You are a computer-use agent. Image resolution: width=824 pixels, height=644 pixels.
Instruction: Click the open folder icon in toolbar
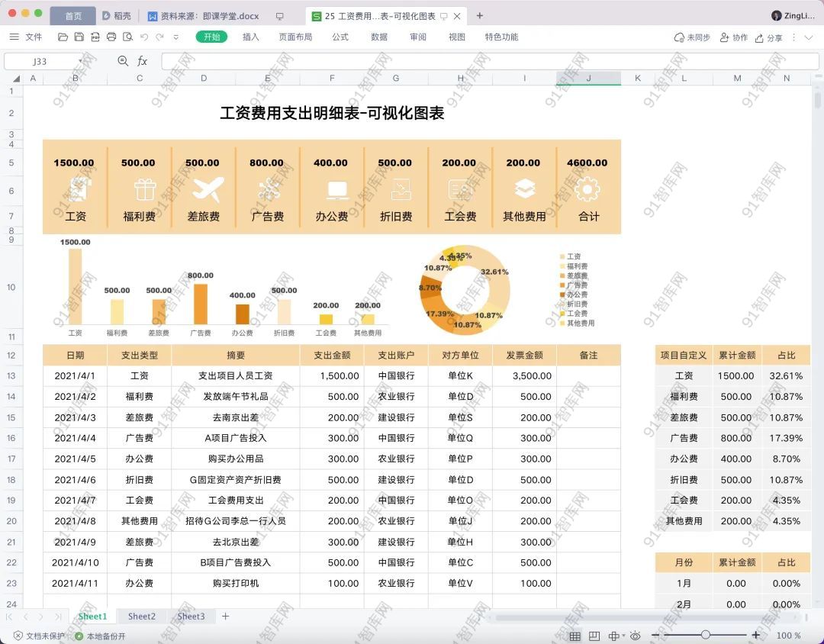coord(63,37)
